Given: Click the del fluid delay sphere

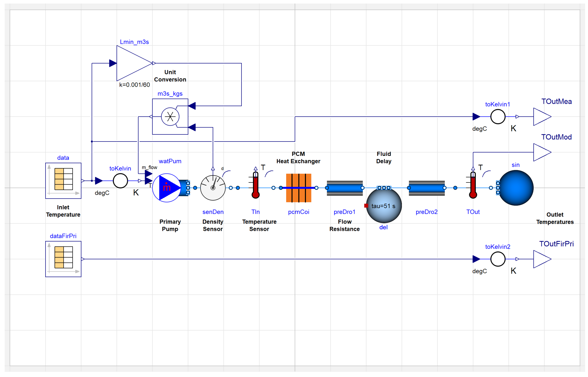Looking at the screenshot, I should click(x=384, y=205).
